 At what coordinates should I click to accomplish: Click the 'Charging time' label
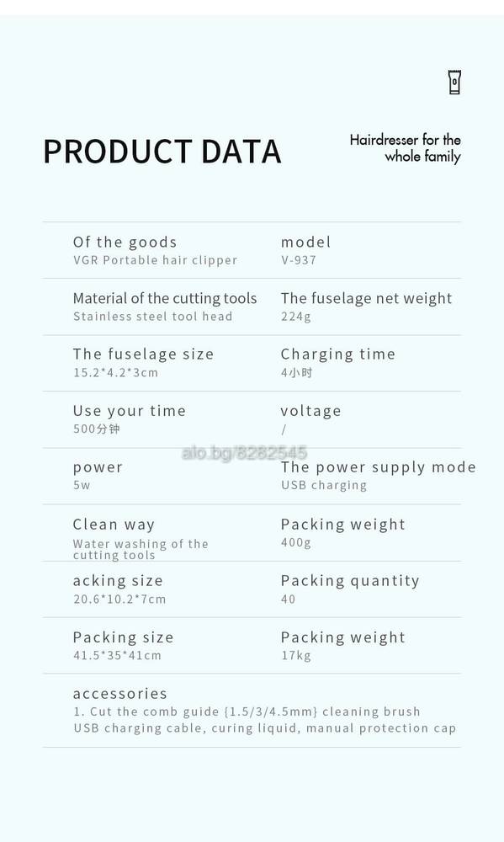click(x=338, y=354)
